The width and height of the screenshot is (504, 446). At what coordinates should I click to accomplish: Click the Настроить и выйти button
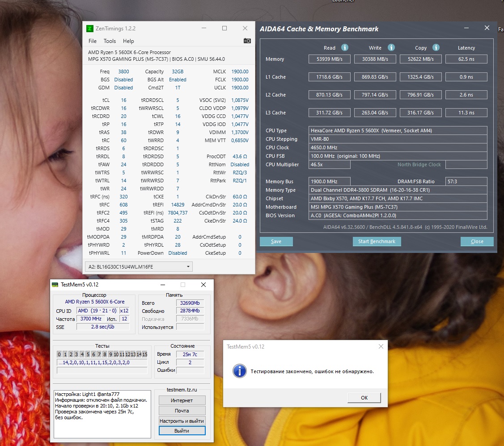182,421
